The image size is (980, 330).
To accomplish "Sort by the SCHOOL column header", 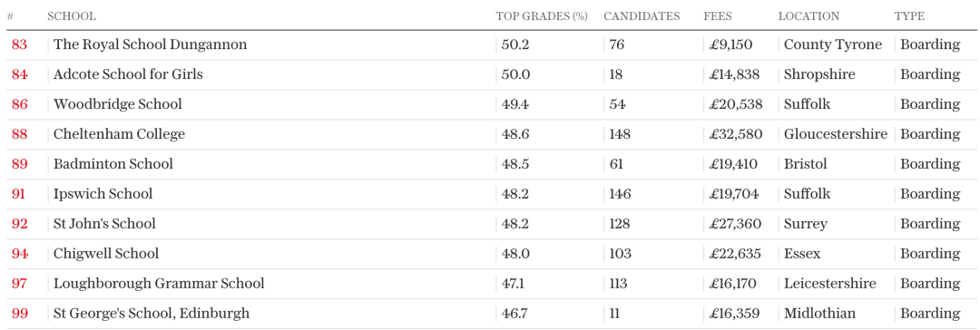I will coord(72,16).
